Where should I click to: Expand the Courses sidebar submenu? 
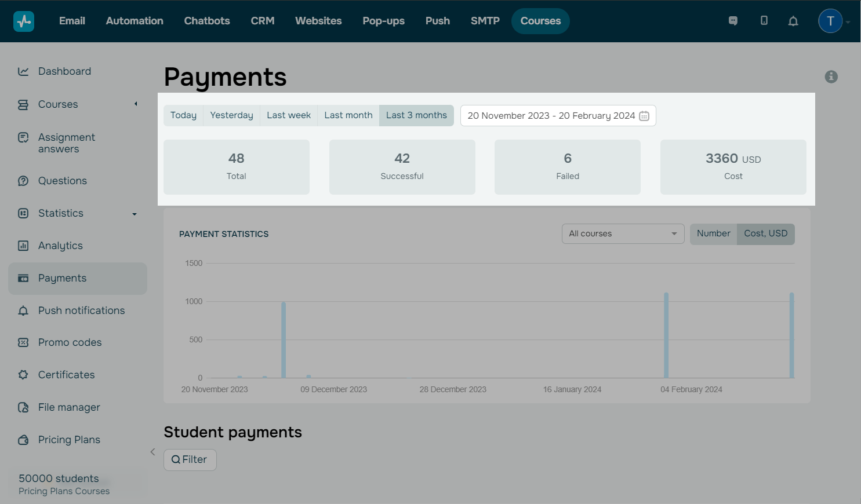point(136,104)
